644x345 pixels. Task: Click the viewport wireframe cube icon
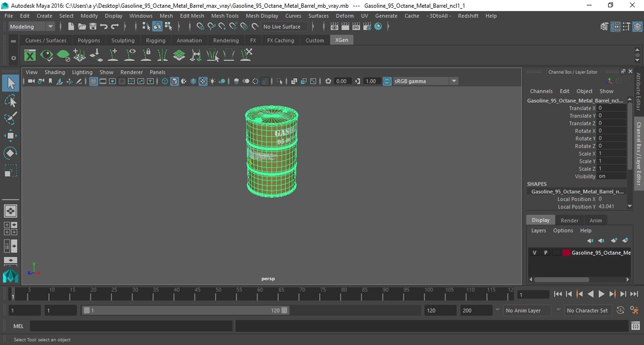tap(165, 81)
